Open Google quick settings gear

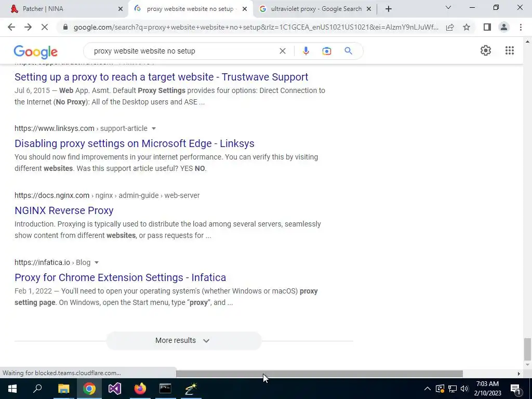point(486,50)
